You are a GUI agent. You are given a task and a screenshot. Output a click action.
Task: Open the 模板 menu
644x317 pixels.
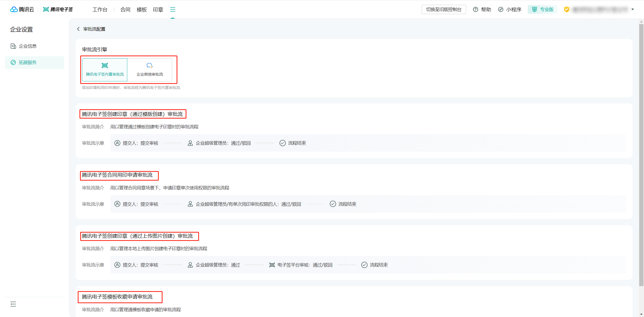coord(142,10)
